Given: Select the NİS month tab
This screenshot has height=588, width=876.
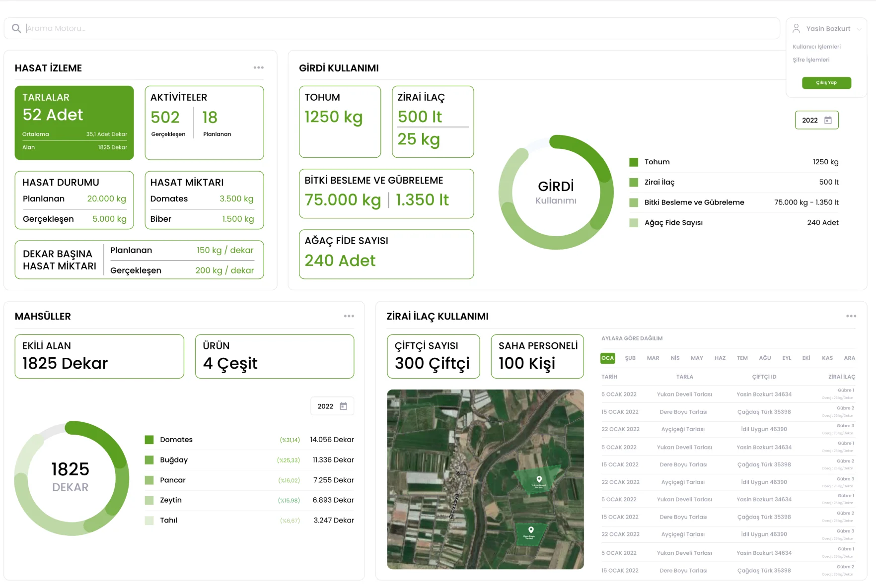Looking at the screenshot, I should (675, 358).
